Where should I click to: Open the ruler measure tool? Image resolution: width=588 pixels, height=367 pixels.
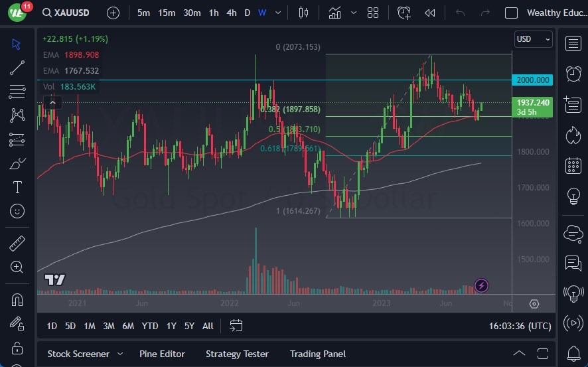tap(17, 244)
